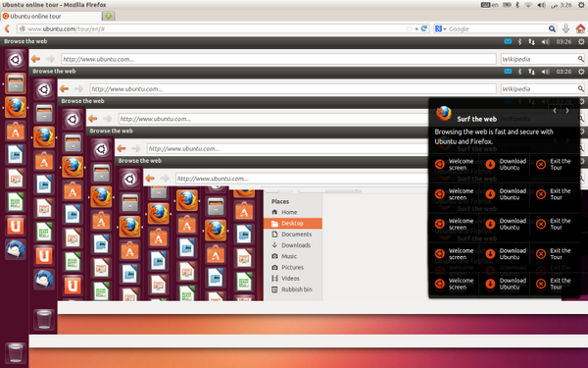Screen dimensions: 588x368
Task: Open the 'en' keyboard layout indicator in the system tray
Action: coord(490,5)
